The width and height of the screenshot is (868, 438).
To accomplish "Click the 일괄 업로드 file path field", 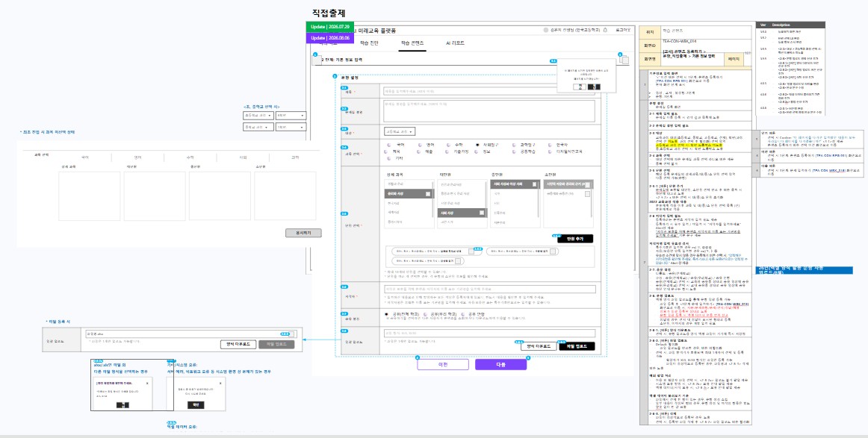I will point(490,334).
